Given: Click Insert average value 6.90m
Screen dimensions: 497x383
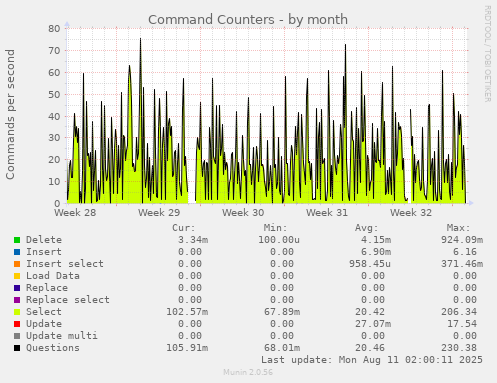Looking at the screenshot, I should [x=376, y=252].
